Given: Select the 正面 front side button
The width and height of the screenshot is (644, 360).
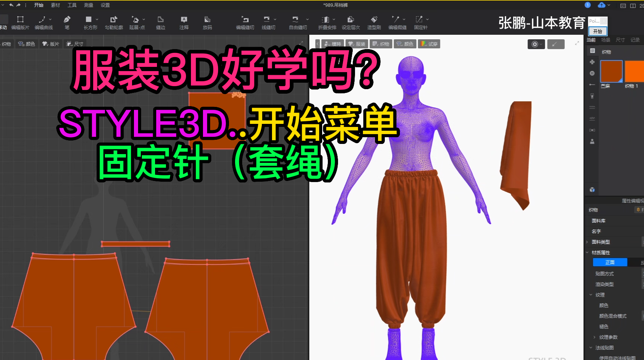Looking at the screenshot, I should point(610,262).
